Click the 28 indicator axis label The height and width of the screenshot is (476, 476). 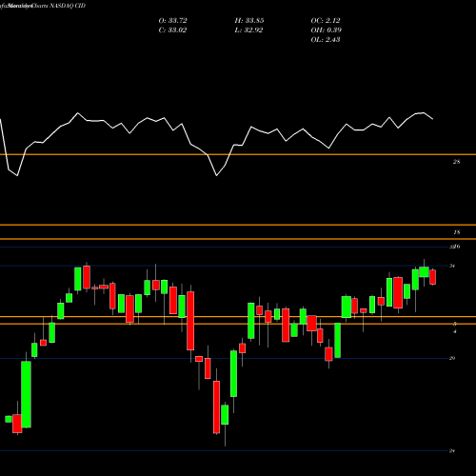point(456,162)
